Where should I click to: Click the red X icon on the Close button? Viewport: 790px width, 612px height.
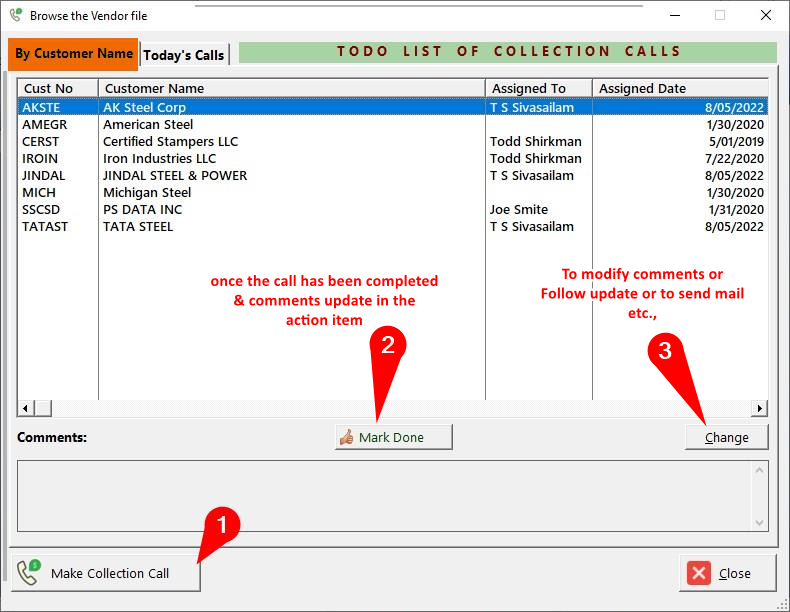699,573
